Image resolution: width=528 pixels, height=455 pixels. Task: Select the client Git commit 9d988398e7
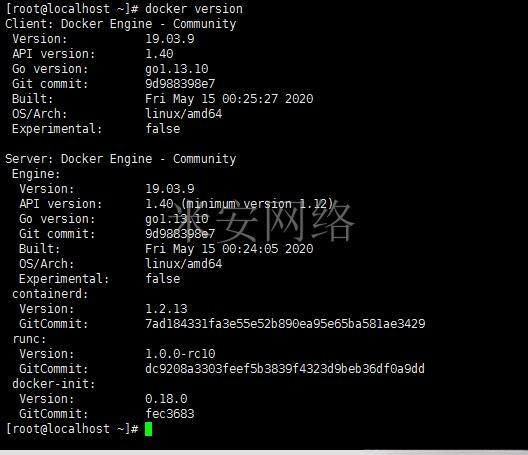tap(180, 84)
